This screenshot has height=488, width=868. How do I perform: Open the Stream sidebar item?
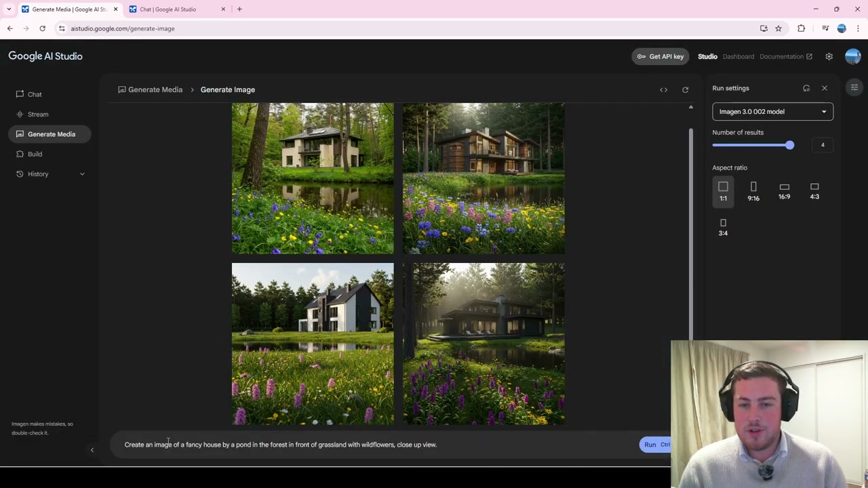(x=38, y=114)
